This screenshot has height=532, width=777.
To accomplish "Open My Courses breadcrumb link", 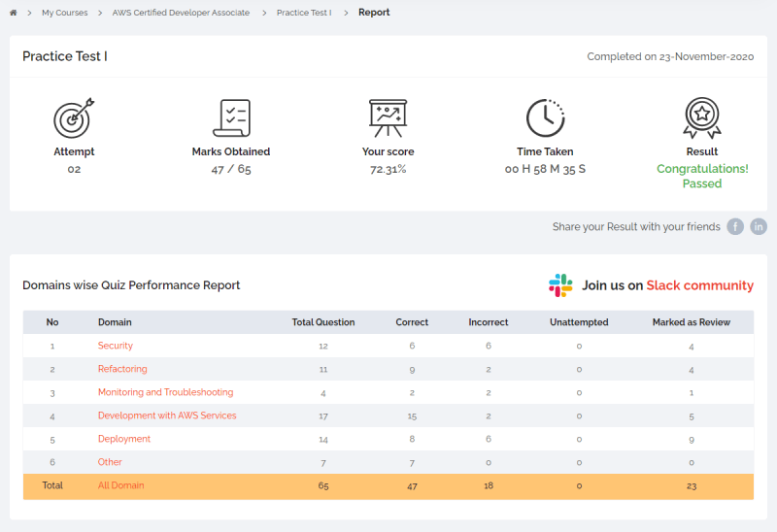I will [x=65, y=13].
